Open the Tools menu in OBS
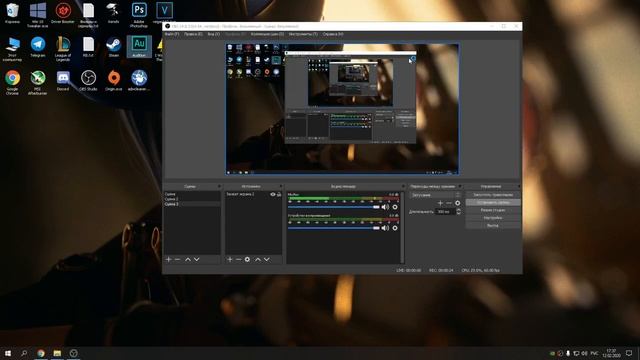Viewport: 640px width, 360px height. 303,34
